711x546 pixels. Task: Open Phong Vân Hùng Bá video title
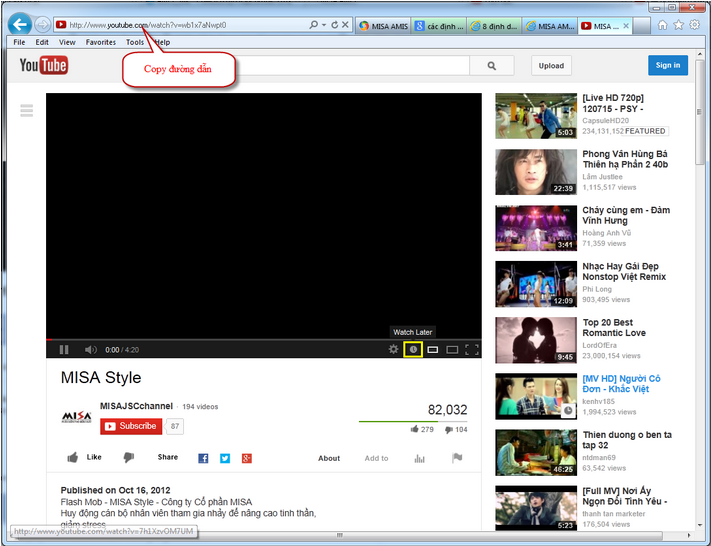(625, 159)
